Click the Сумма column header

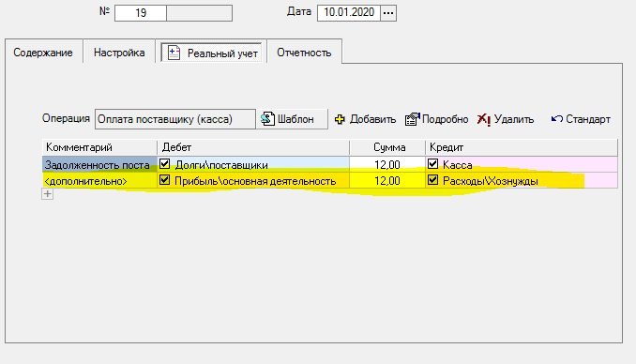(x=387, y=147)
